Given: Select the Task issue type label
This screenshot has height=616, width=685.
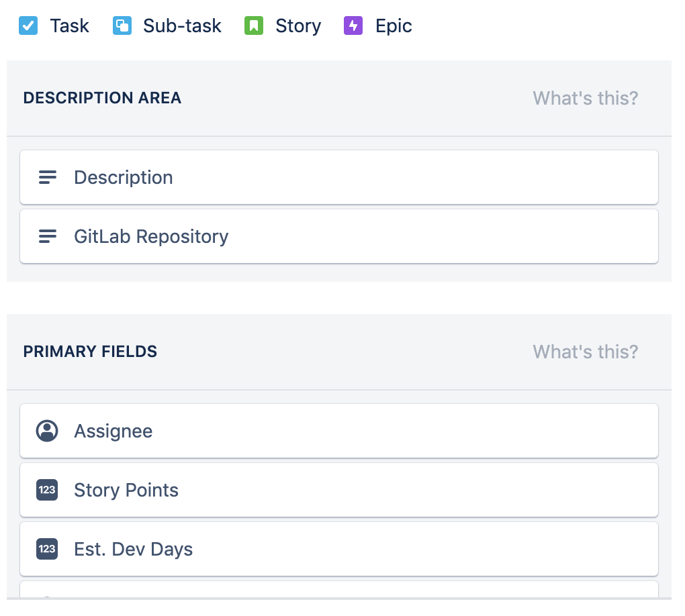Looking at the screenshot, I should pyautogui.click(x=69, y=25).
